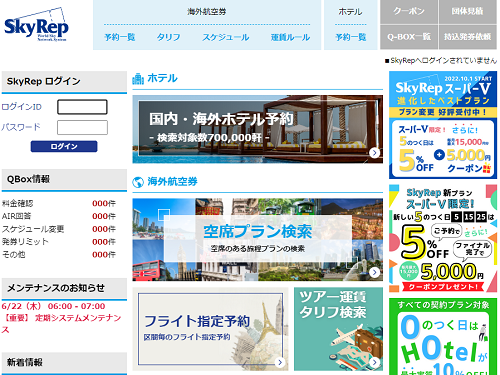Click arrow icon on hotel booking banner

click(x=374, y=153)
